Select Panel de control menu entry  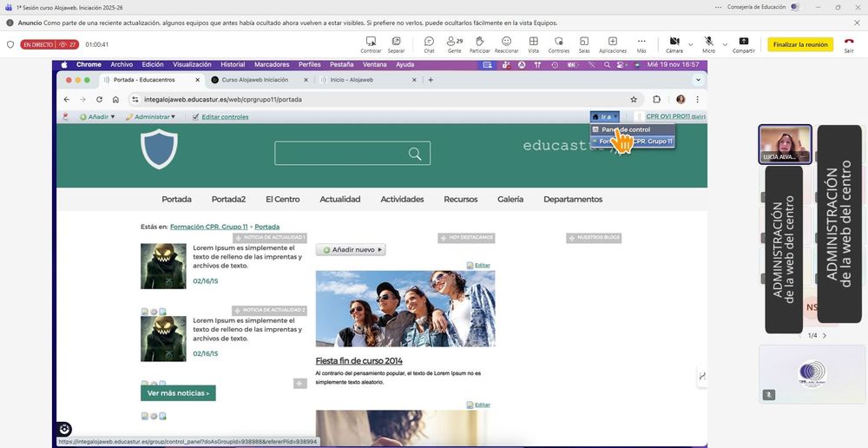[x=632, y=129]
